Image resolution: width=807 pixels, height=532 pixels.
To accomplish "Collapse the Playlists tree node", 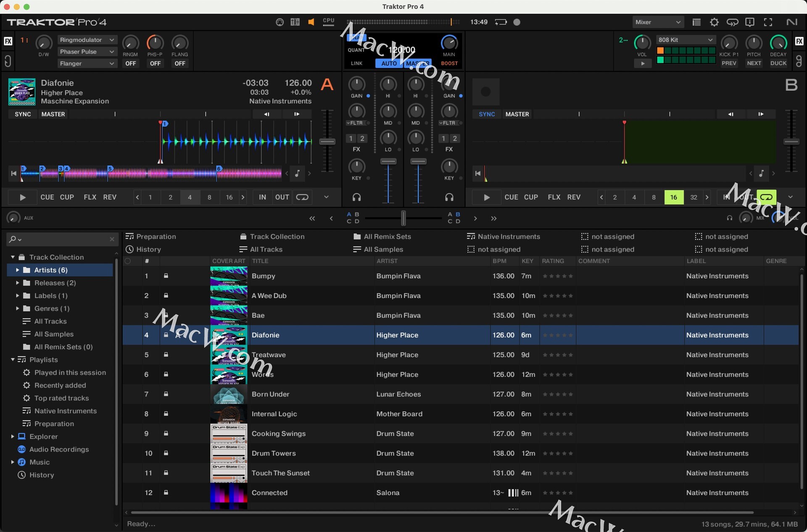I will [13, 360].
